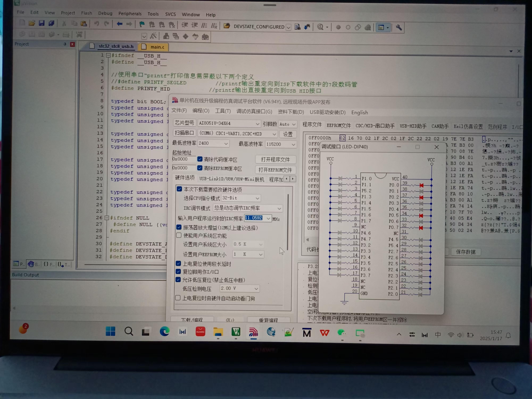Uncheck 本次下载需要修改硬件选项

179,189
